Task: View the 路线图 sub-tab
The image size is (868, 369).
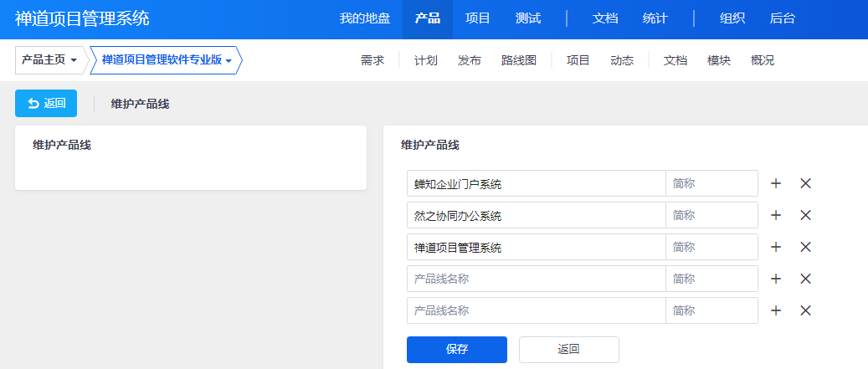Action: click(519, 60)
